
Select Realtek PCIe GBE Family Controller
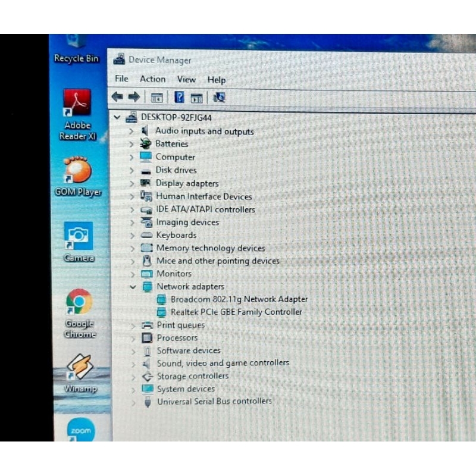click(236, 312)
